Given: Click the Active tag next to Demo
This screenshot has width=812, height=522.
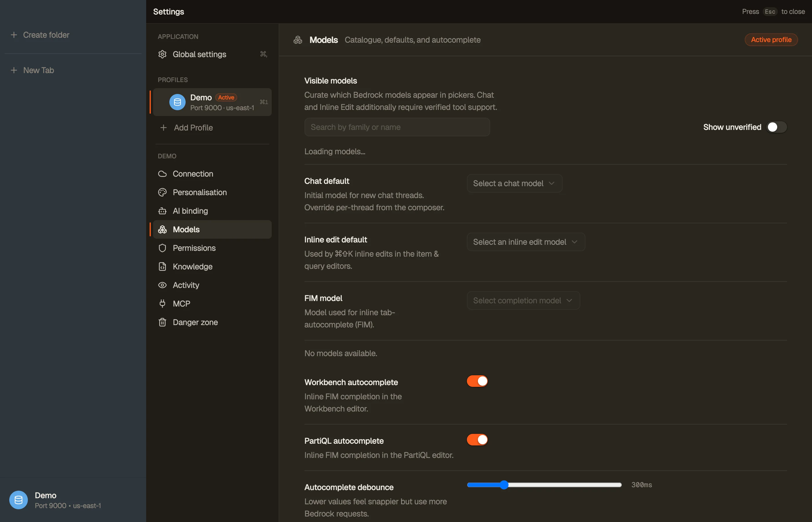Looking at the screenshot, I should pyautogui.click(x=226, y=98).
